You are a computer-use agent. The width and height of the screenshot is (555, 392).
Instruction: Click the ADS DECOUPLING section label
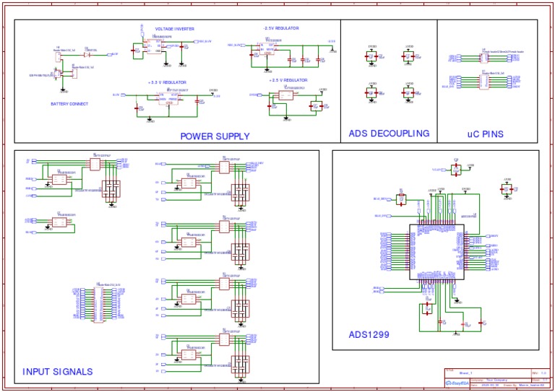(x=389, y=134)
